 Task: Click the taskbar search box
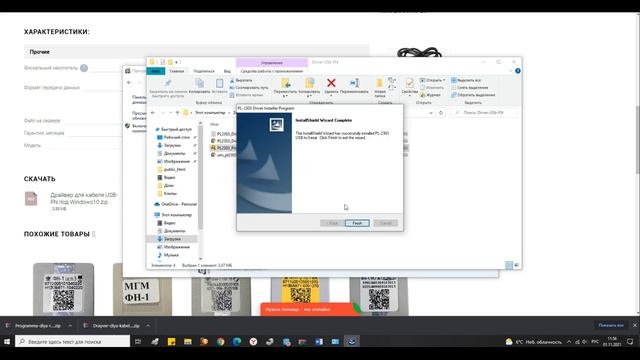(73, 341)
